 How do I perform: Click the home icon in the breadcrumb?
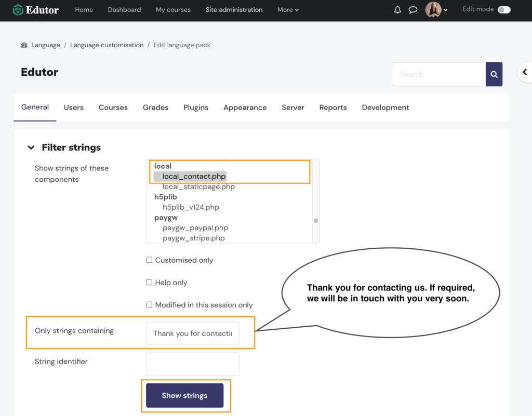tap(24, 45)
